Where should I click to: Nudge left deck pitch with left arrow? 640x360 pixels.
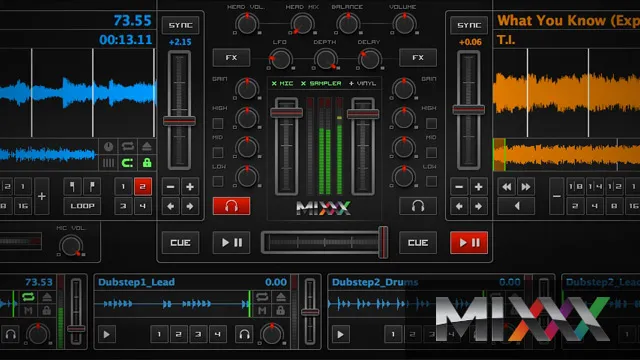coord(171,206)
